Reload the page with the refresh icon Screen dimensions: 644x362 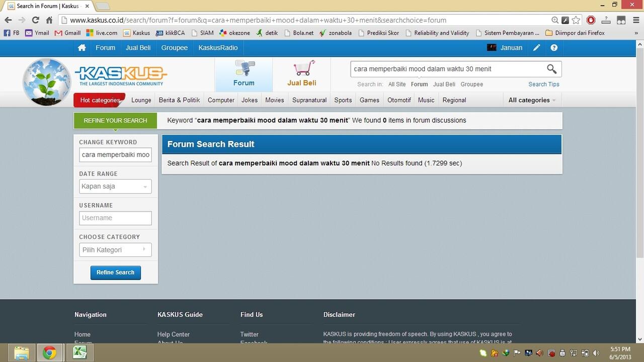[35, 20]
